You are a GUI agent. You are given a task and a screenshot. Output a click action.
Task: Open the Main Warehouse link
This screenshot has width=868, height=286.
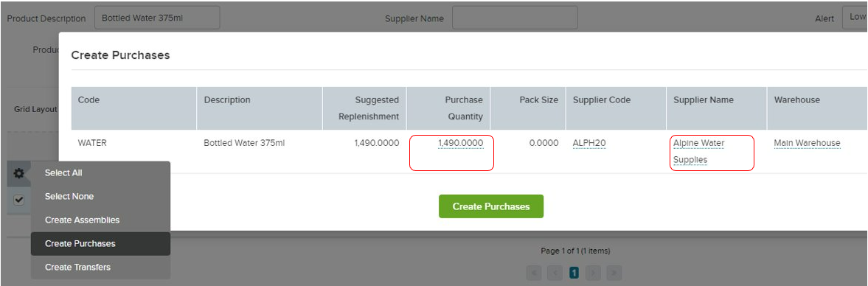click(x=807, y=143)
